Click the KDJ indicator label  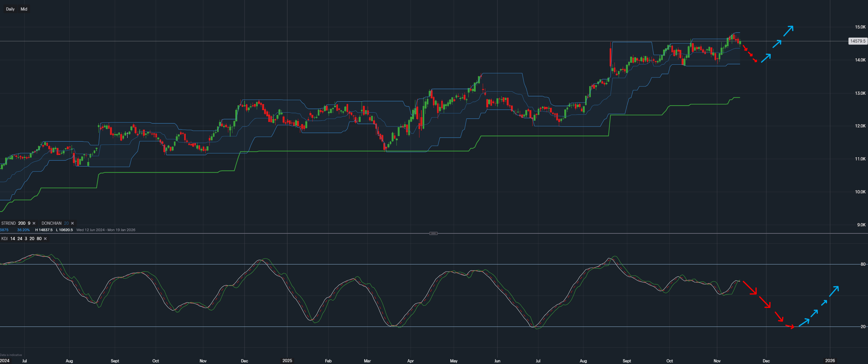4,239
